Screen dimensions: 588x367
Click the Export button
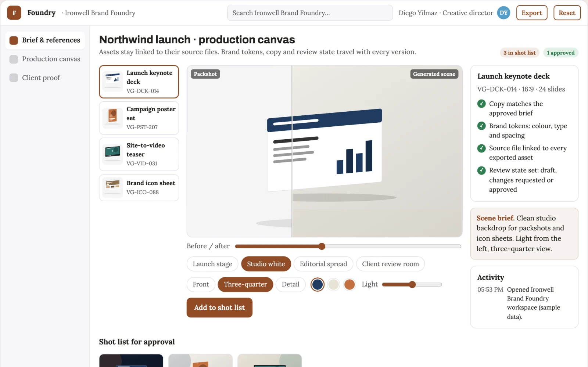[x=532, y=13]
